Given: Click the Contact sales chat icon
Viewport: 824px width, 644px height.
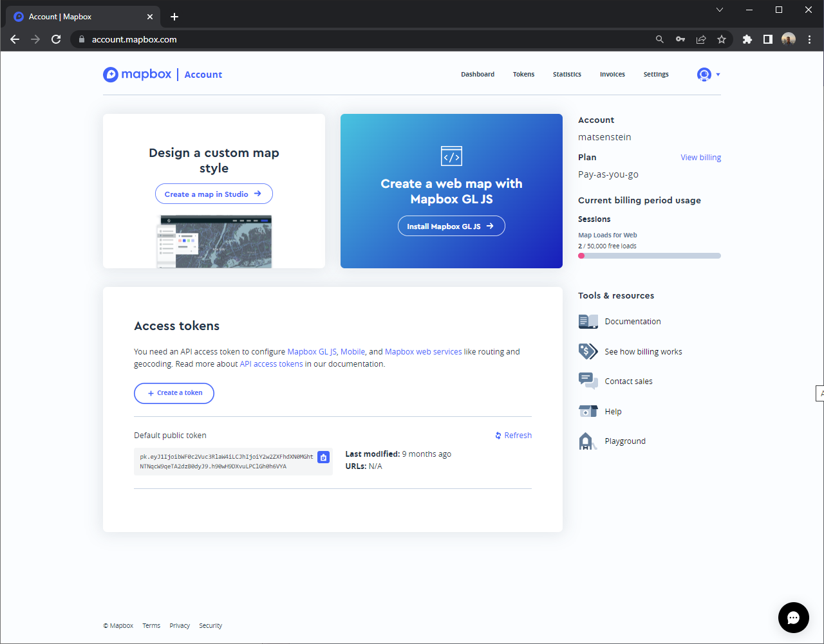Looking at the screenshot, I should point(588,381).
